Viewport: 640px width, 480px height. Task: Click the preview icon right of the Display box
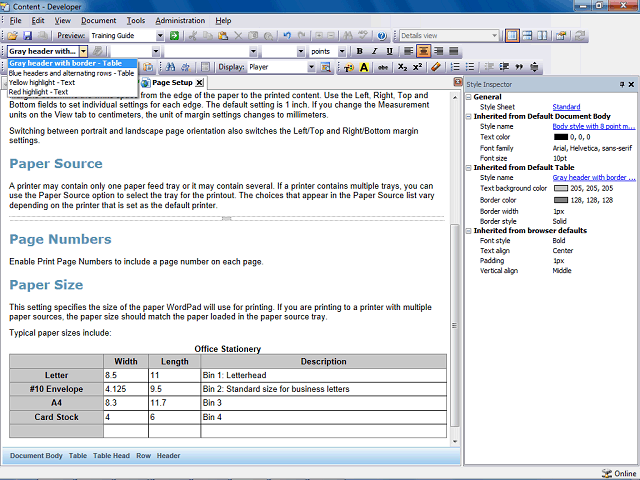click(325, 67)
